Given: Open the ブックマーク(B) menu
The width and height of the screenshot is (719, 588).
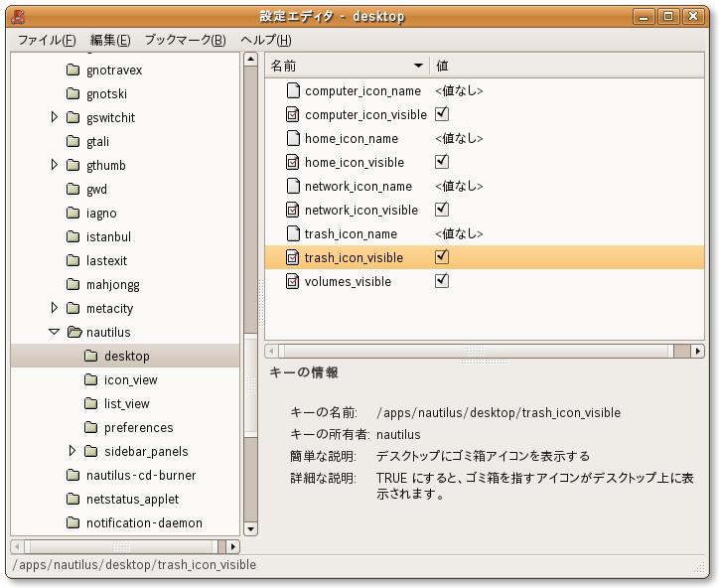Looking at the screenshot, I should click(x=186, y=41).
